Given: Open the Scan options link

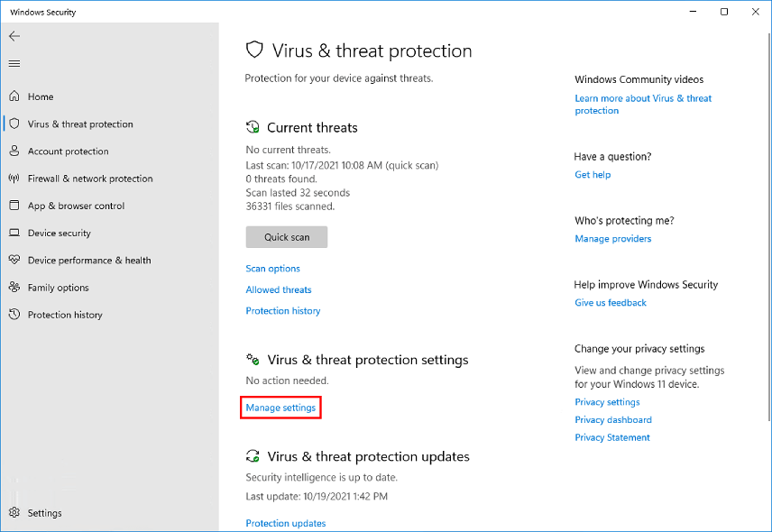Looking at the screenshot, I should [x=272, y=269].
